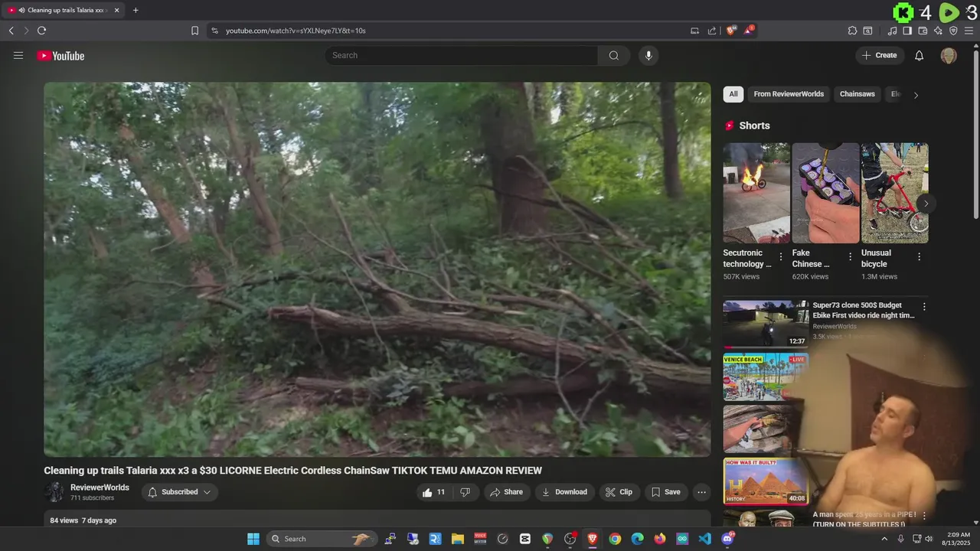Open the Secutronic technology Short thumbnail

756,193
